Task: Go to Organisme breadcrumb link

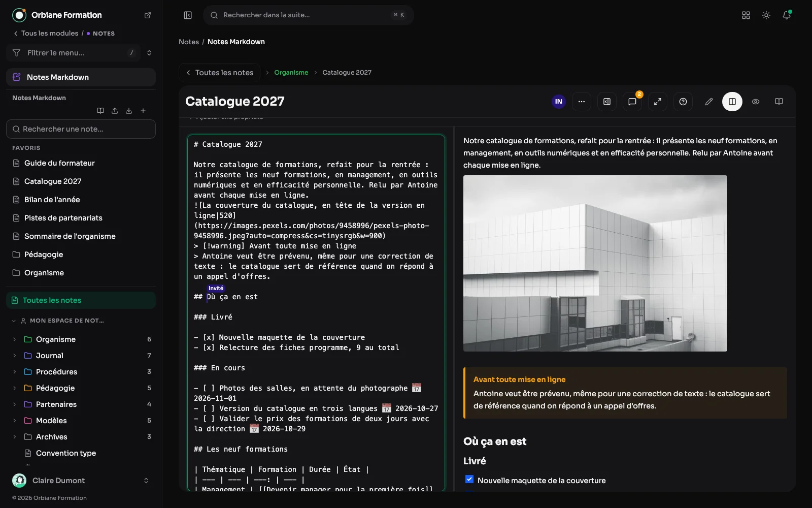Action: point(291,73)
